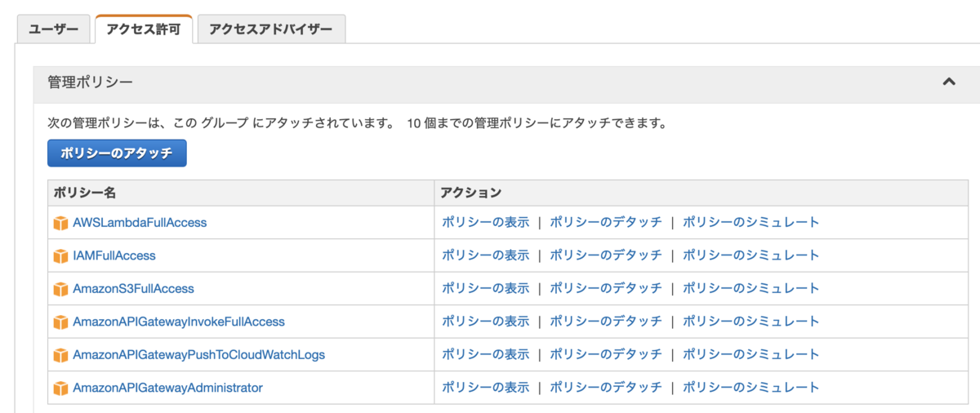The width and height of the screenshot is (980, 413).
Task: Switch to the ユーザー tab
Action: pyautogui.click(x=53, y=29)
